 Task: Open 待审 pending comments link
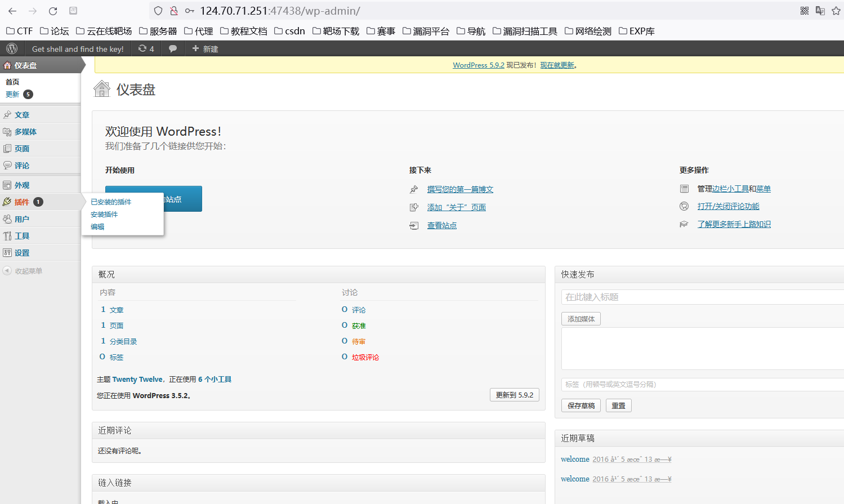tap(359, 341)
